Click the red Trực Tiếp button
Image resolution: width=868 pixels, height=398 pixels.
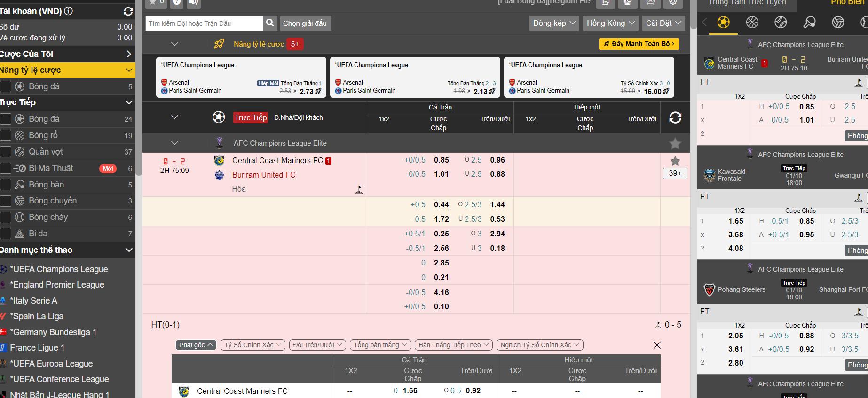(251, 117)
